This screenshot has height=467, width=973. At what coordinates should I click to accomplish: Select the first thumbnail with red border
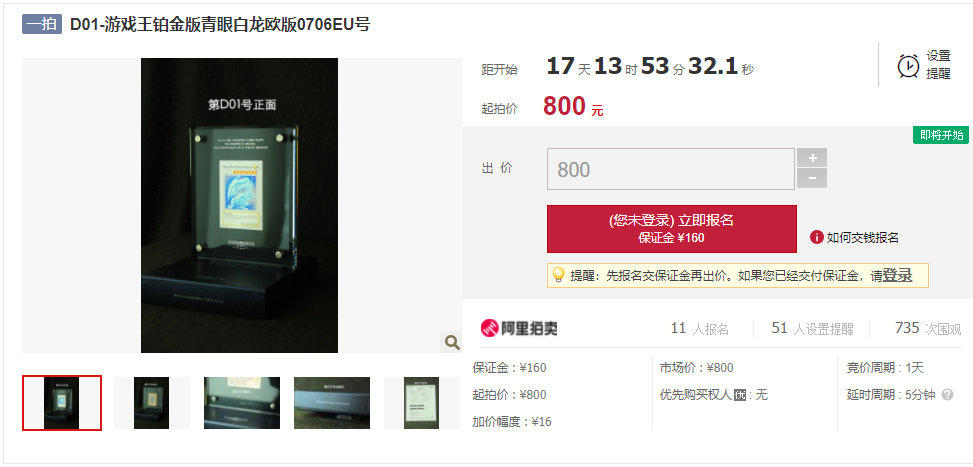click(62, 403)
